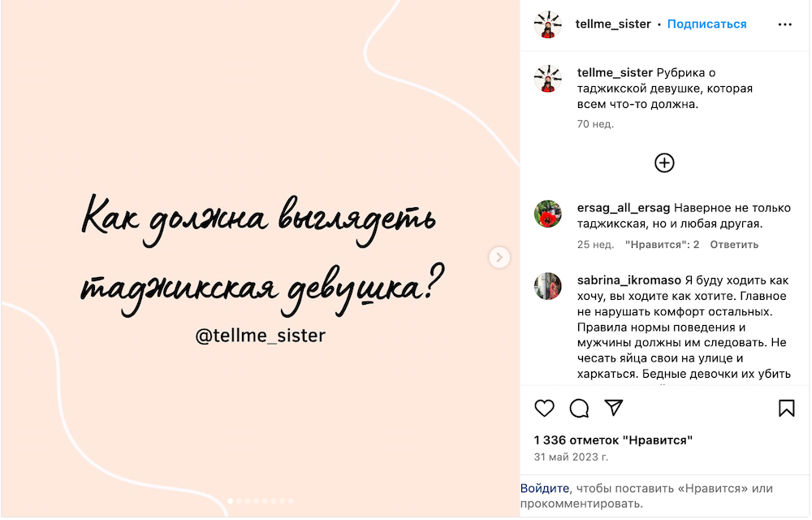Open sabrina_ikromaso username link
This screenshot has height=520, width=812.
pos(629,280)
